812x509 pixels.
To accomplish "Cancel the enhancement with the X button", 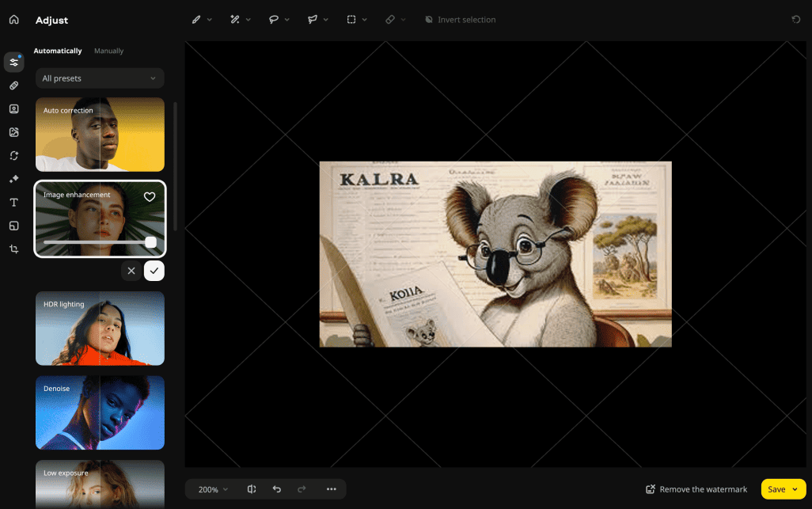I will click(x=131, y=271).
